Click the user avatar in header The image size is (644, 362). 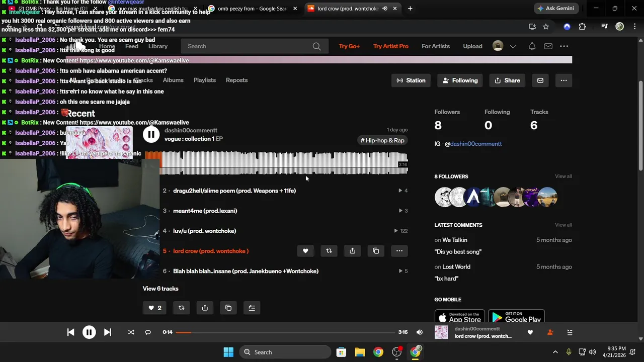pos(498,46)
